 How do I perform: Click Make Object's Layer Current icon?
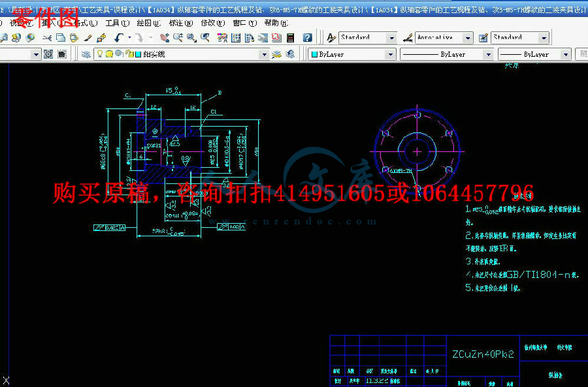[x=277, y=54]
